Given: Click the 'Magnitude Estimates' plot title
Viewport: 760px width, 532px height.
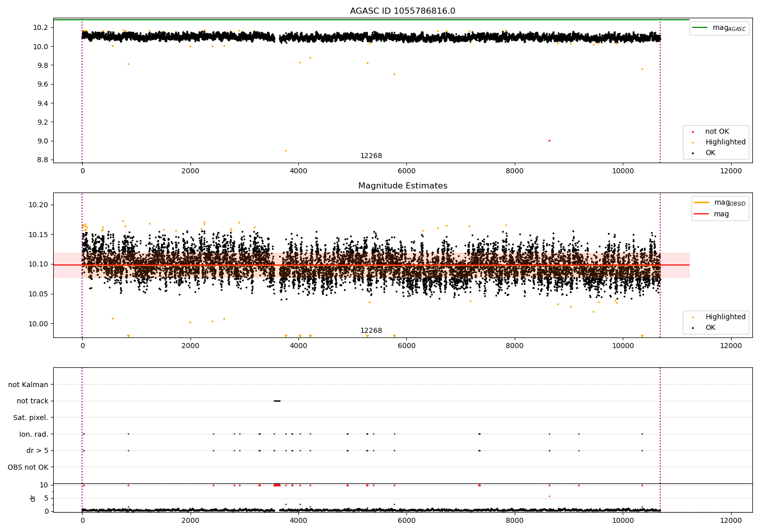Looking at the screenshot, I should (x=402, y=186).
